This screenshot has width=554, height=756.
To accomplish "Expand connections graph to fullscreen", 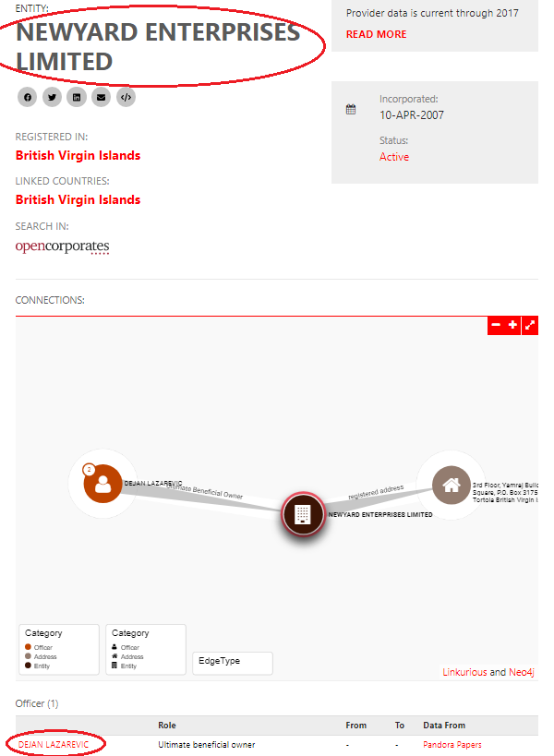I will point(530,326).
